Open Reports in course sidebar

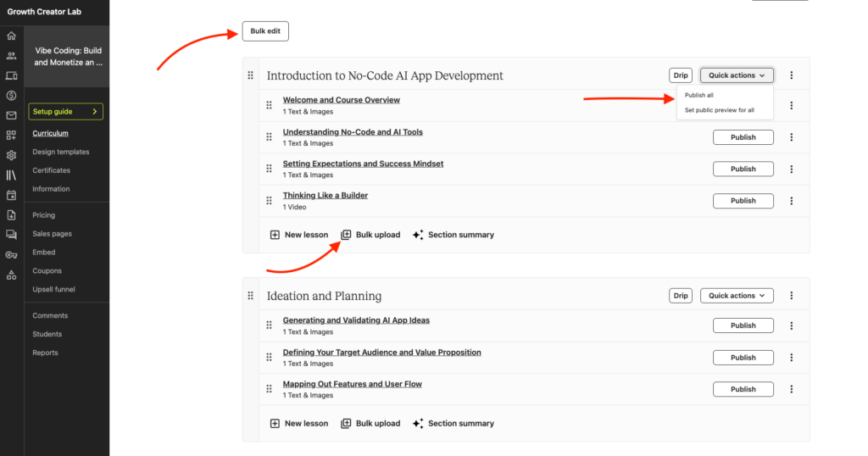45,353
